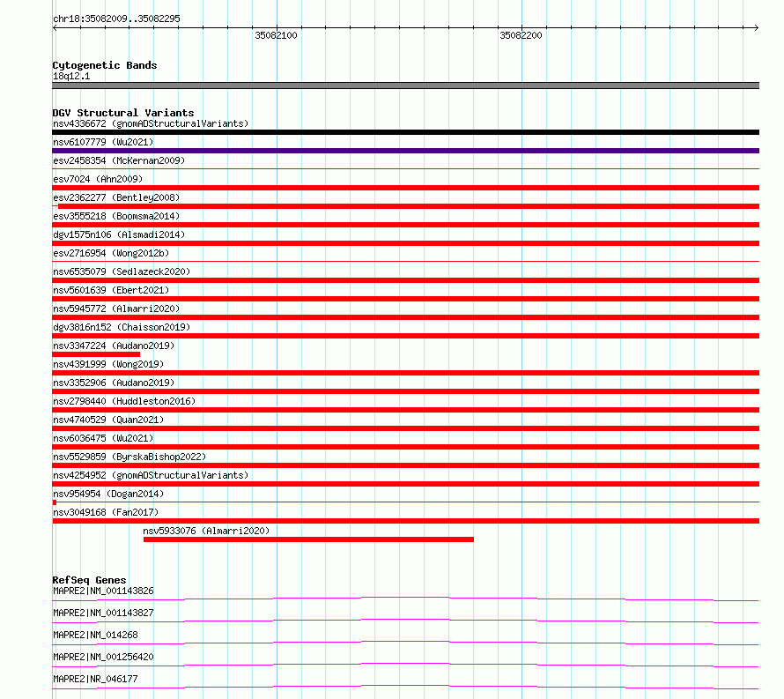This screenshot has width=784, height=699.
Task: Select the nsv2798440 (Huddleston2016) label
Action: pyautogui.click(x=124, y=401)
